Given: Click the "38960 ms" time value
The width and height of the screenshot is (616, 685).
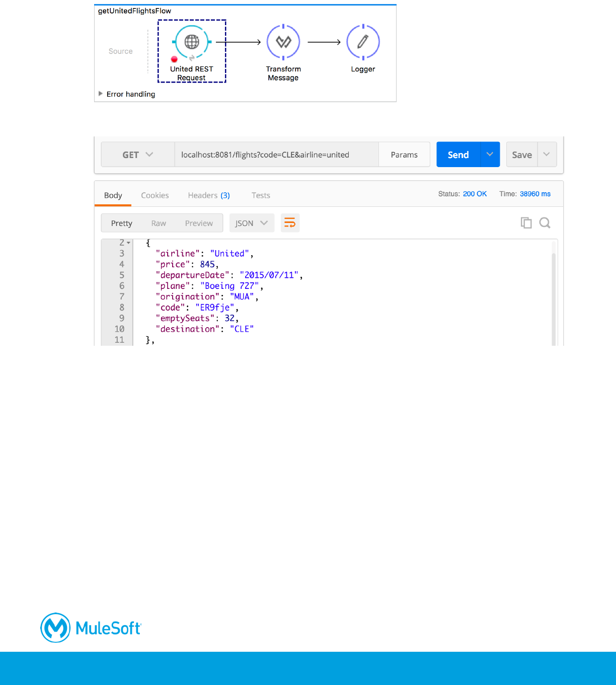Looking at the screenshot, I should pyautogui.click(x=535, y=194).
